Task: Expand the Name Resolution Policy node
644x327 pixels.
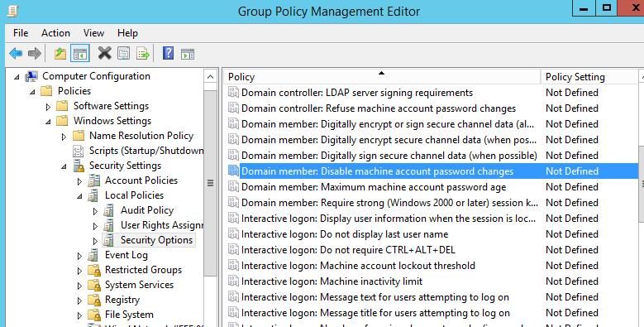Action: pos(64,137)
